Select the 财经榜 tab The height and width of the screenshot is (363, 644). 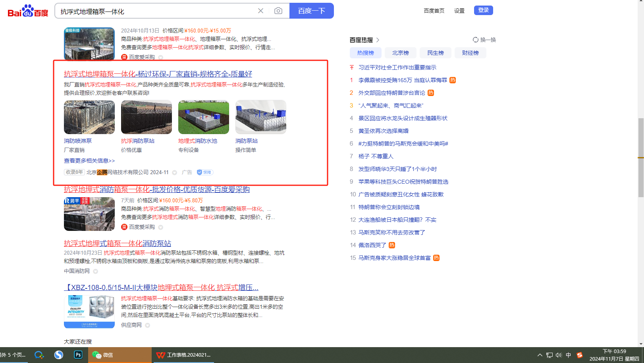(470, 53)
